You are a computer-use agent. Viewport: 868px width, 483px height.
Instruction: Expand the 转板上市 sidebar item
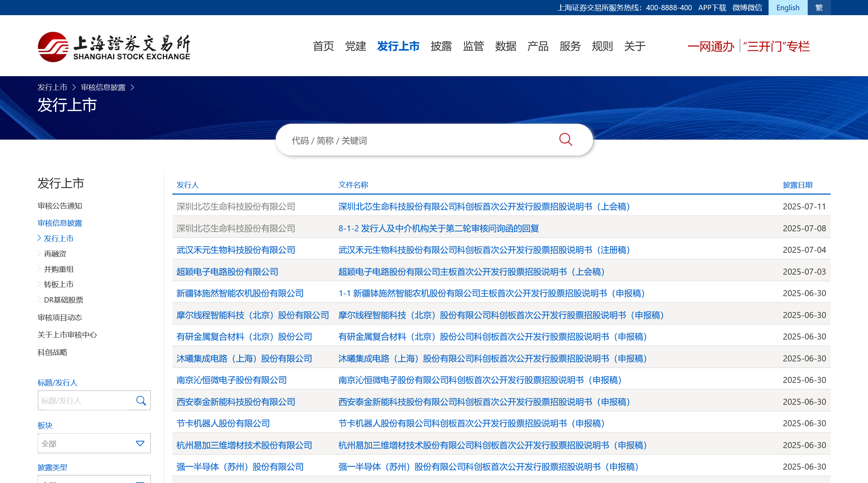pos(59,285)
